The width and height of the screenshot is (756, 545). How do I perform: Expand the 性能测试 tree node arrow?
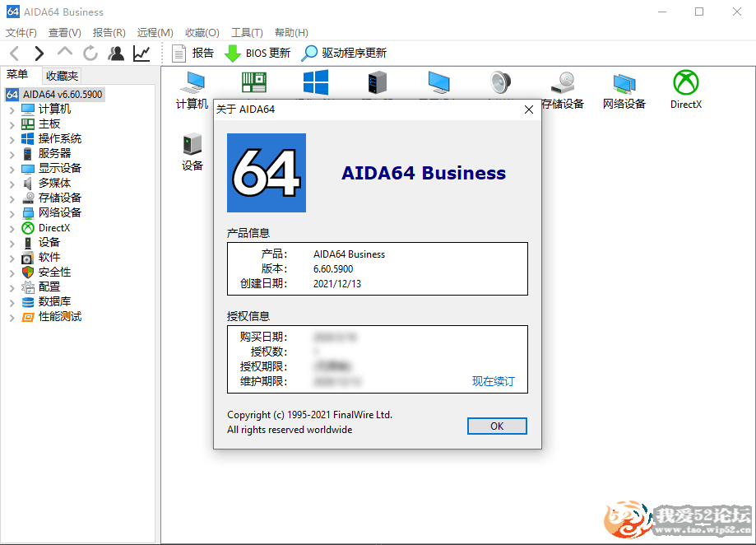12,318
